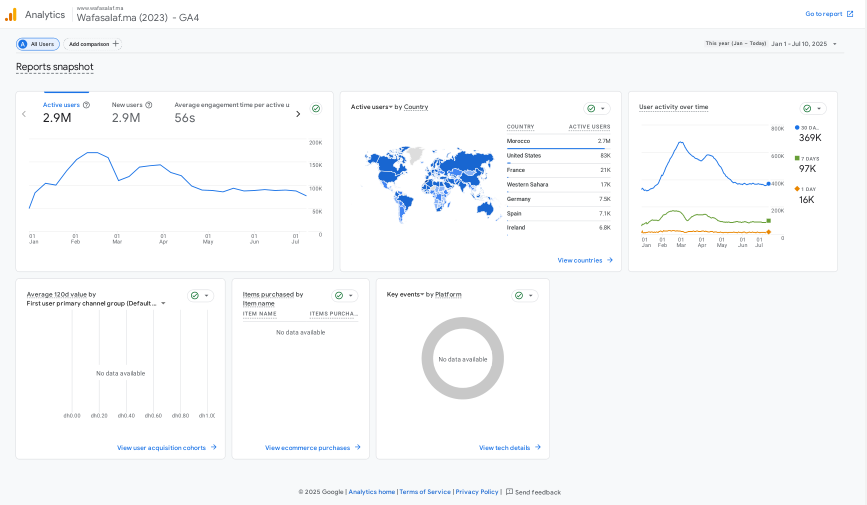Click Send feedback text in footer

(537, 492)
